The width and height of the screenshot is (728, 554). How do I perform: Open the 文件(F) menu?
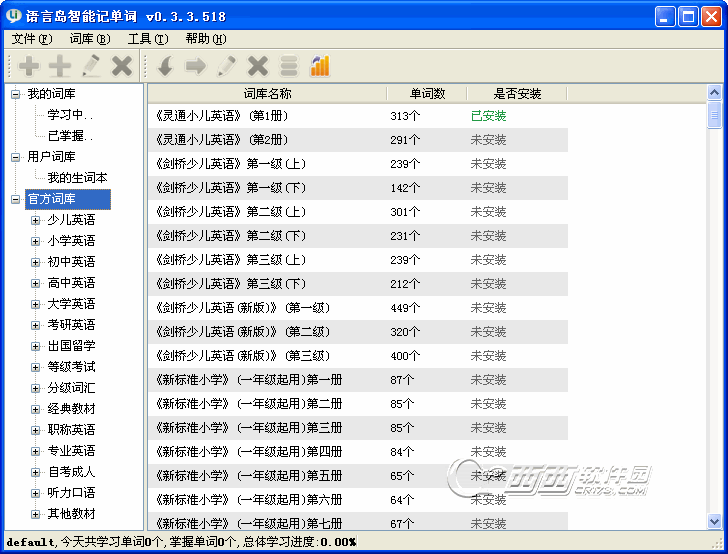(32, 39)
